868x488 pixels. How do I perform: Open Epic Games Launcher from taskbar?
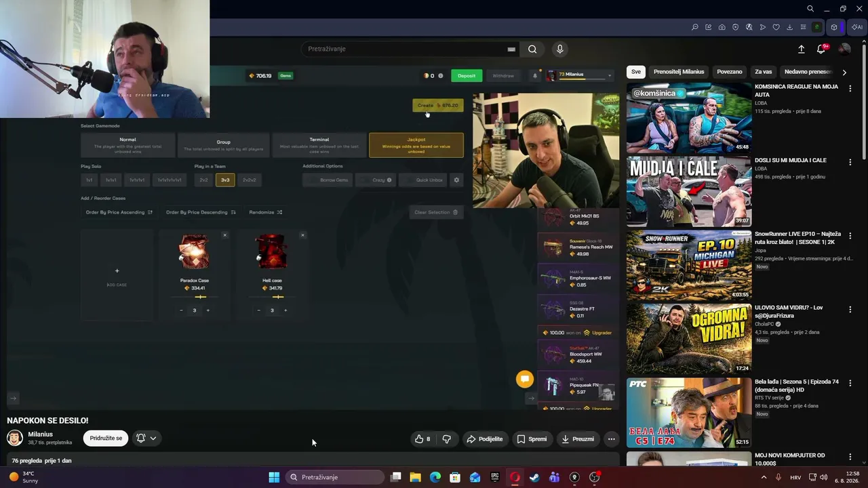[x=495, y=477]
